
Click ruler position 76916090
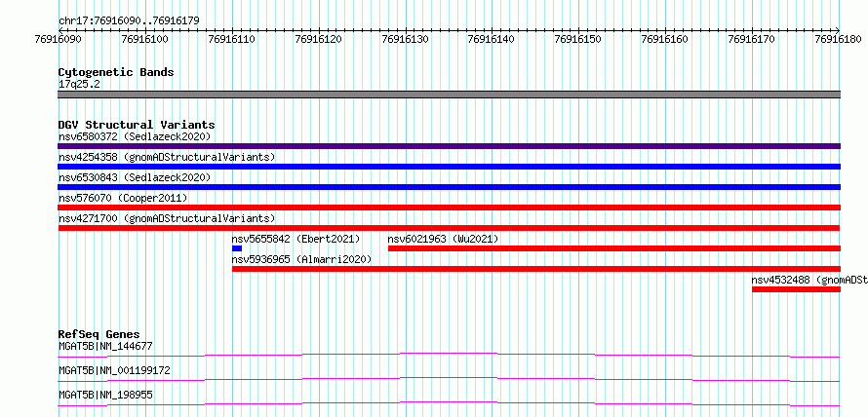(x=59, y=39)
